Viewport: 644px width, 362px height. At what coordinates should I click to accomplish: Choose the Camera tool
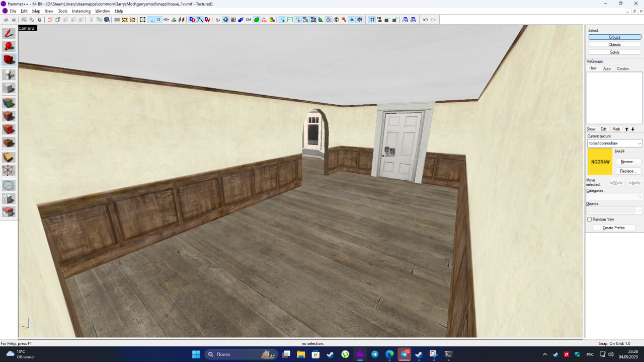click(x=9, y=60)
